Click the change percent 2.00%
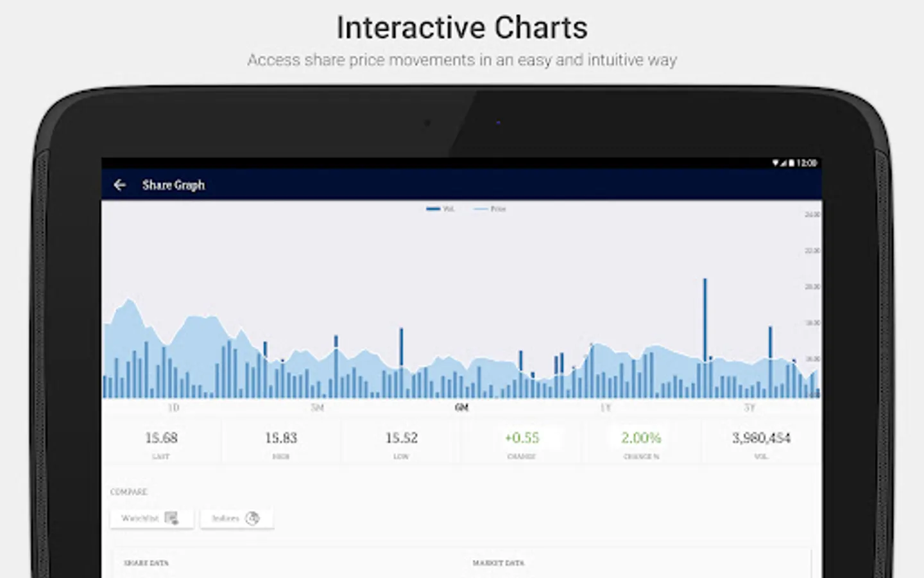Screen dimensions: 924x578 click(x=641, y=438)
